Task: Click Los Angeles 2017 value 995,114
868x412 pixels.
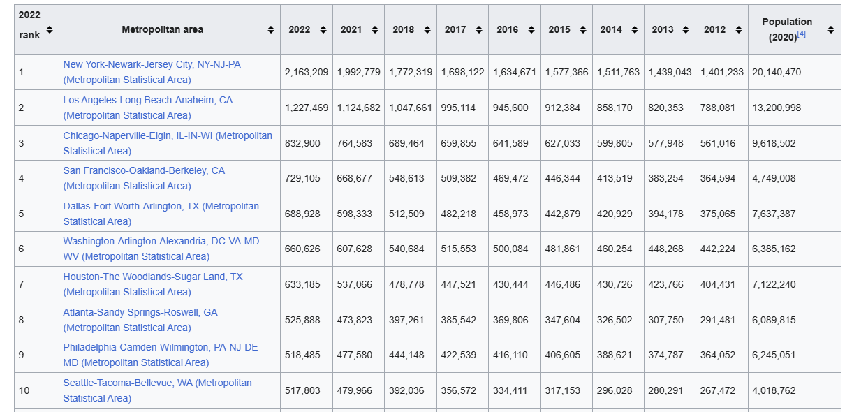Action: point(459,108)
